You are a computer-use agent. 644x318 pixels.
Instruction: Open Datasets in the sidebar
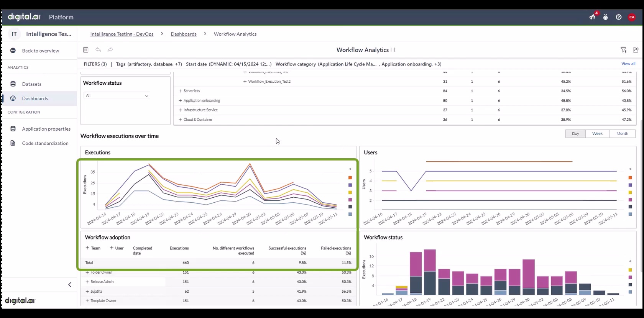[32, 84]
